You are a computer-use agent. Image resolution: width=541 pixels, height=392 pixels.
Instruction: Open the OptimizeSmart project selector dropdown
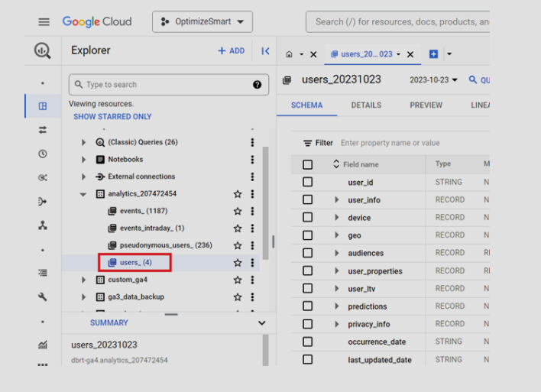[x=202, y=21]
